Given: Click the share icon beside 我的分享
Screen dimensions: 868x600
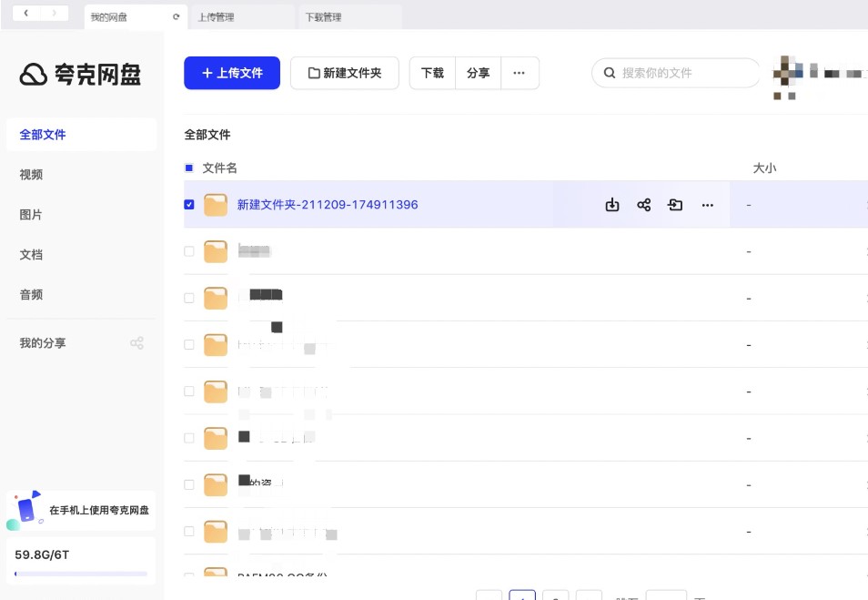Looking at the screenshot, I should (x=136, y=343).
